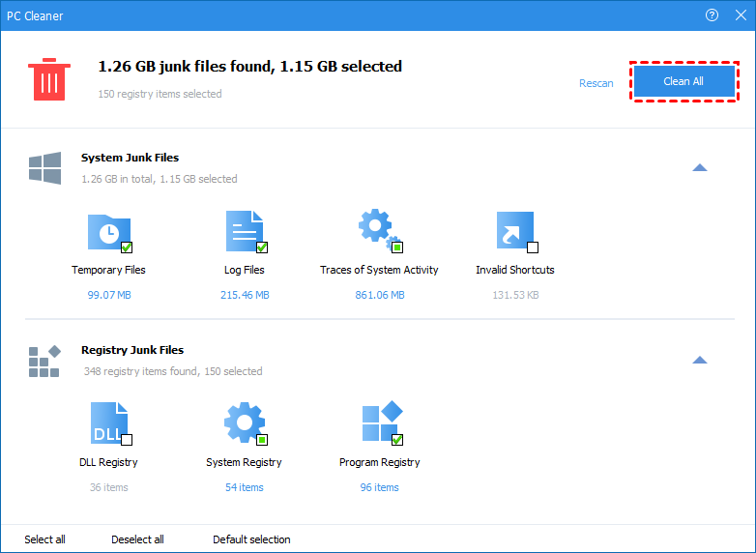This screenshot has height=553, width=756.
Task: Collapse the System Junk Files section
Action: point(700,168)
